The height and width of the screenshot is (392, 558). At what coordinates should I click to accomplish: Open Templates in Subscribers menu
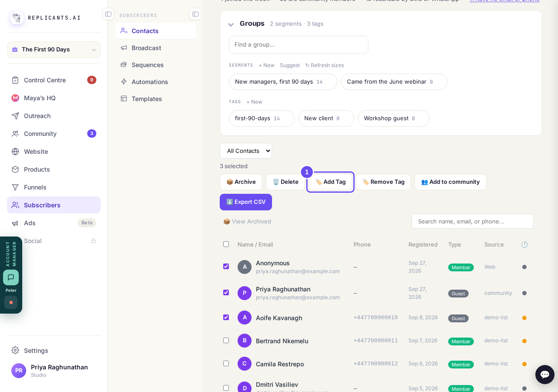pos(156,99)
